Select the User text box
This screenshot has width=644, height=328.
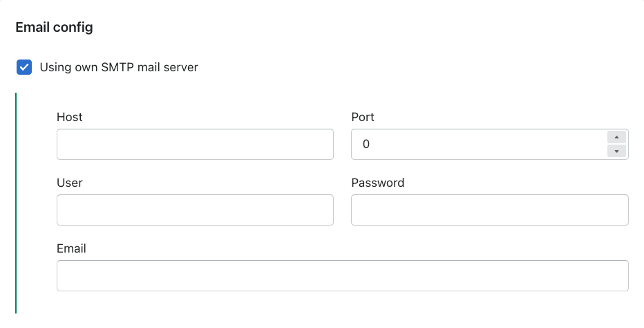pyautogui.click(x=195, y=210)
